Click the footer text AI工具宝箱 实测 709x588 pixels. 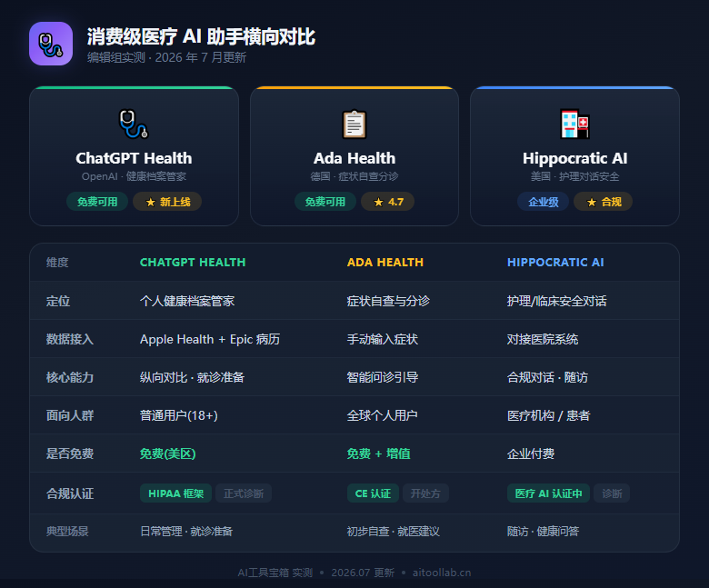pyautogui.click(x=275, y=573)
